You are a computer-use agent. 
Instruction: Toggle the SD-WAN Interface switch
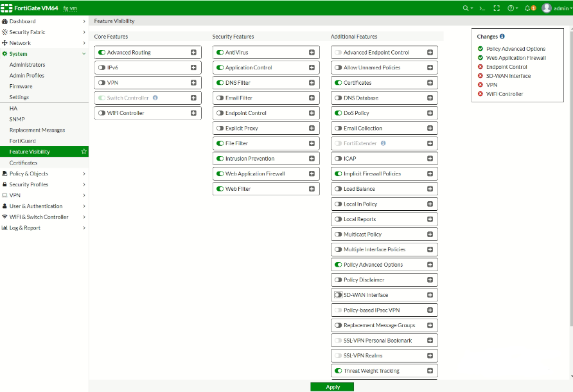click(x=339, y=295)
